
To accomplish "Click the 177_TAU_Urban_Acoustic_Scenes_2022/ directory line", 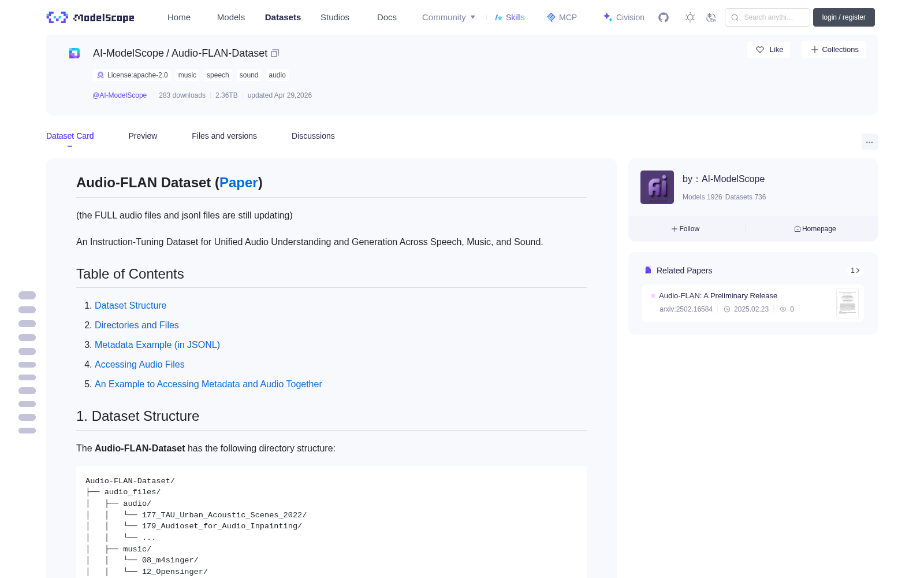I will (224, 515).
